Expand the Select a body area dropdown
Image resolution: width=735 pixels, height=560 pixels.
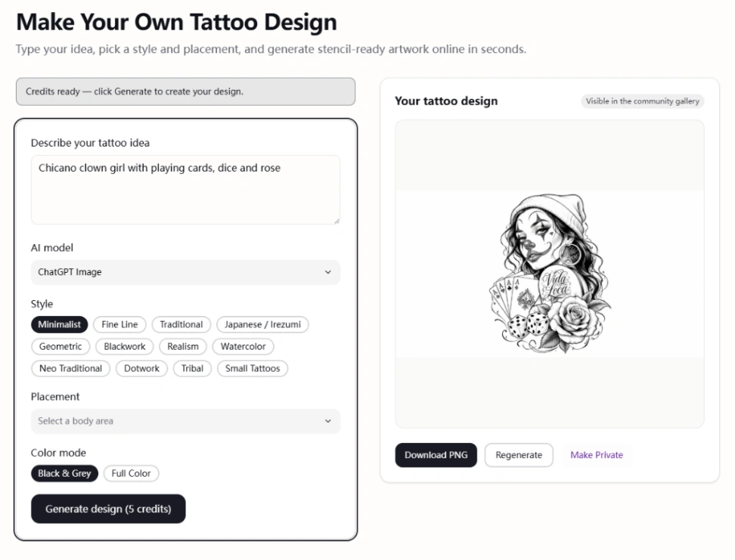click(185, 421)
